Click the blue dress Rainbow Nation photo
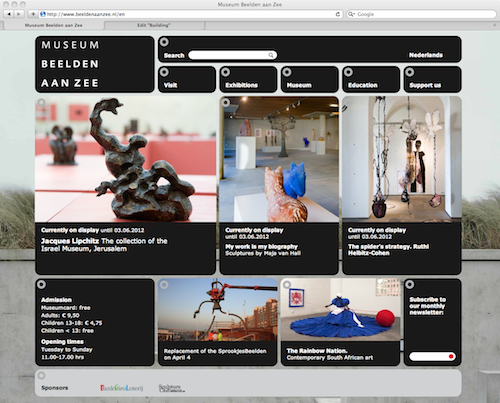The height and width of the screenshot is (403, 500). (x=340, y=310)
